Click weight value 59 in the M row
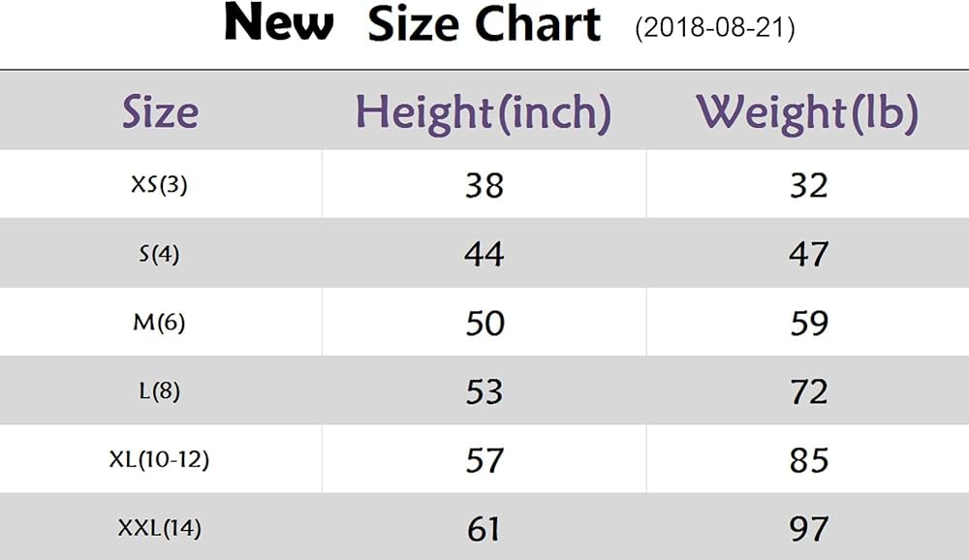Screen dimensions: 969x560 click(x=808, y=323)
